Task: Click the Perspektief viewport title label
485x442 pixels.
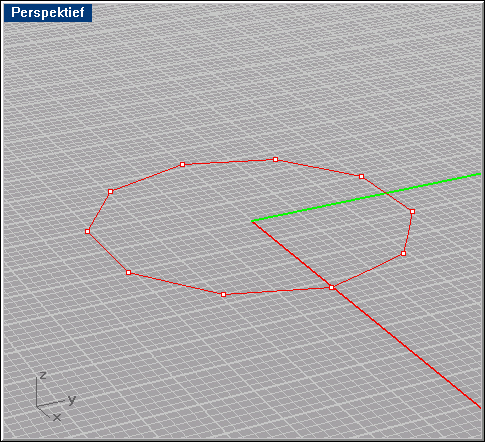Action: (48, 13)
